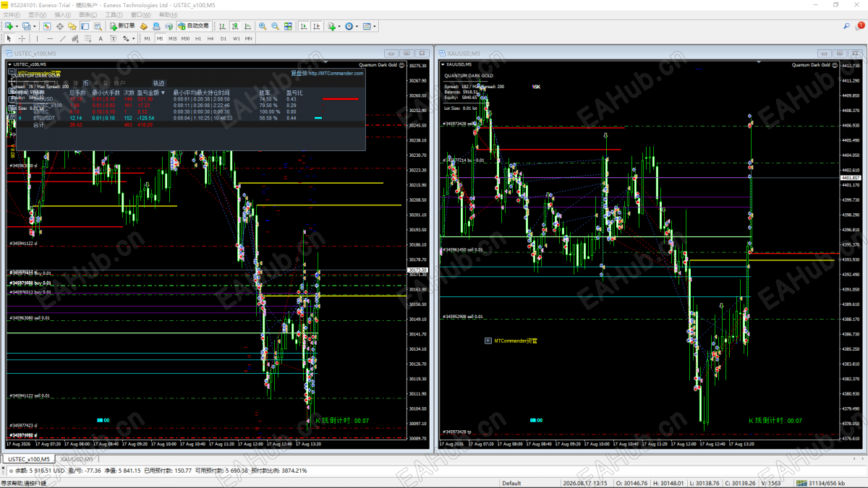868x488 pixels.
Task: Select the USTEC_x100,M5 bottom tab
Action: point(28,459)
